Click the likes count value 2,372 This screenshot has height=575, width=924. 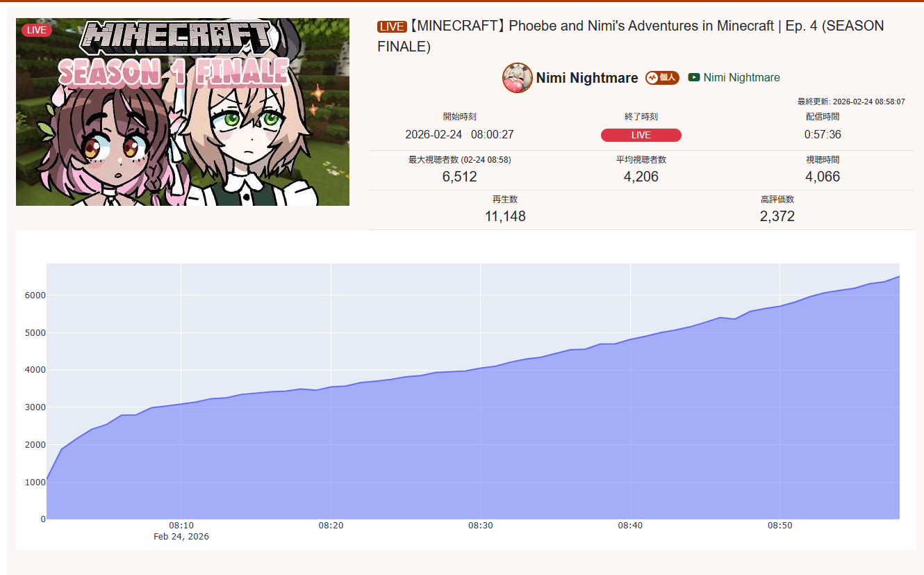(777, 216)
